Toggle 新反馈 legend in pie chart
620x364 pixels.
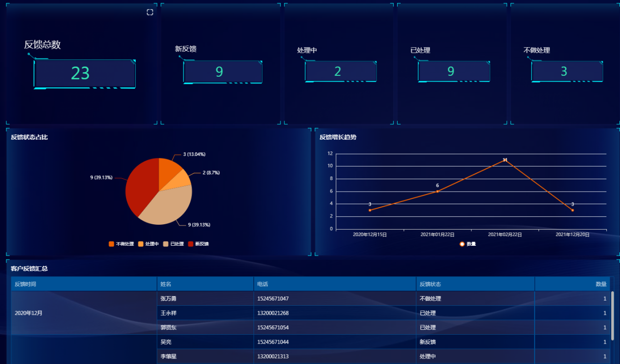tap(191, 244)
